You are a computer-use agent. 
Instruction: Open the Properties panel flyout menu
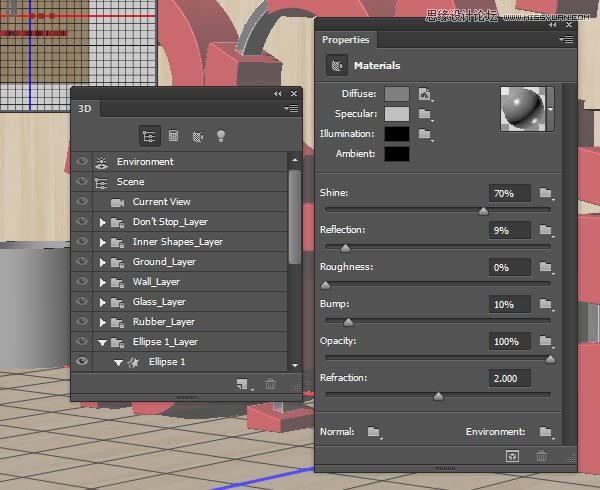(x=566, y=39)
